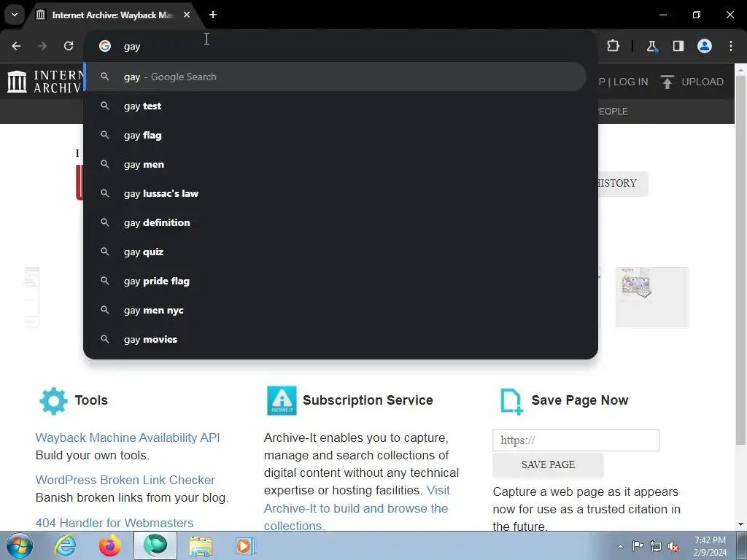Viewport: 747px width, 560px height.
Task: Click the Action Center flag icon
Action: click(638, 546)
